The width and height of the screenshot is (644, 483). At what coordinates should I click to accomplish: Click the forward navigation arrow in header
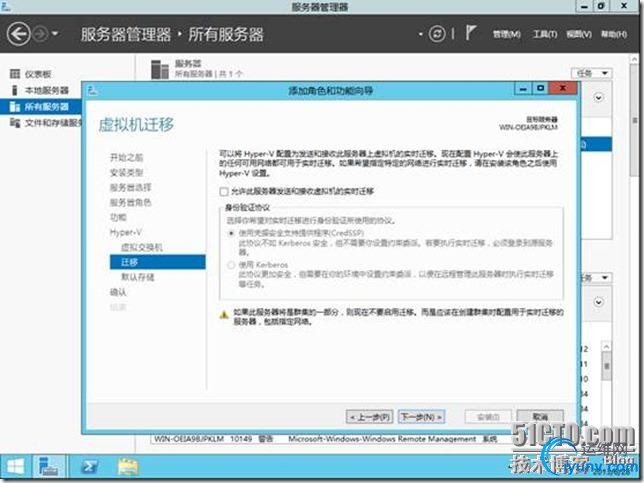tap(40, 34)
